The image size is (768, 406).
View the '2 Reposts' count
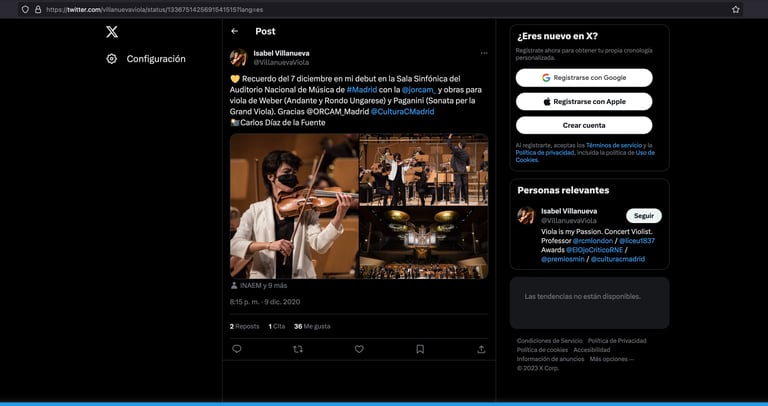[244, 326]
